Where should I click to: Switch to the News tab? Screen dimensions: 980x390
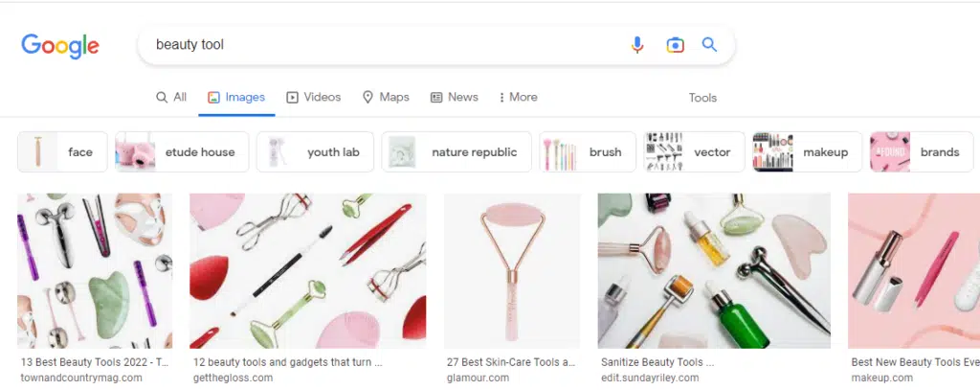tap(455, 97)
